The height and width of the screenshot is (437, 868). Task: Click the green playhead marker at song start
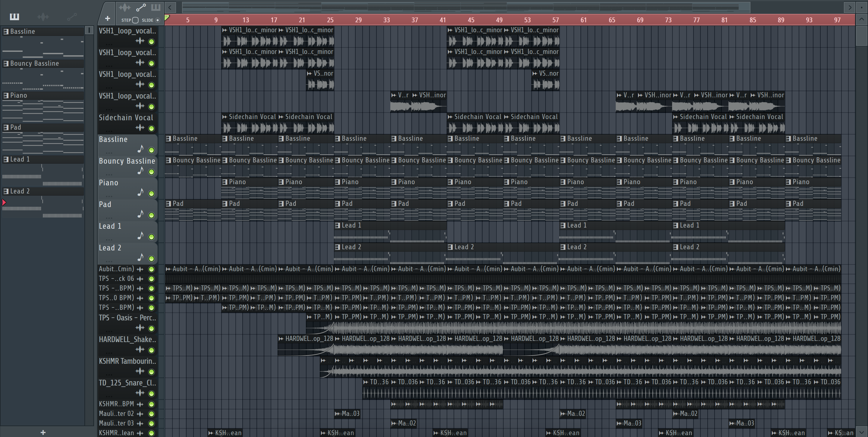pyautogui.click(x=167, y=17)
